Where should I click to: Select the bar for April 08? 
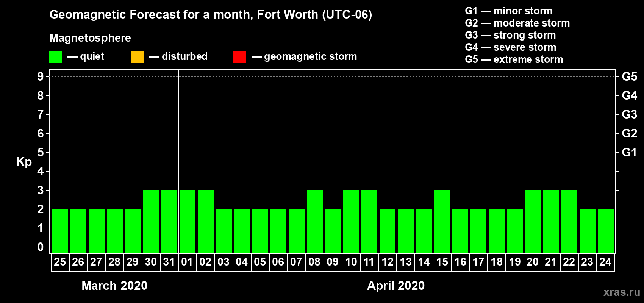click(x=315, y=221)
